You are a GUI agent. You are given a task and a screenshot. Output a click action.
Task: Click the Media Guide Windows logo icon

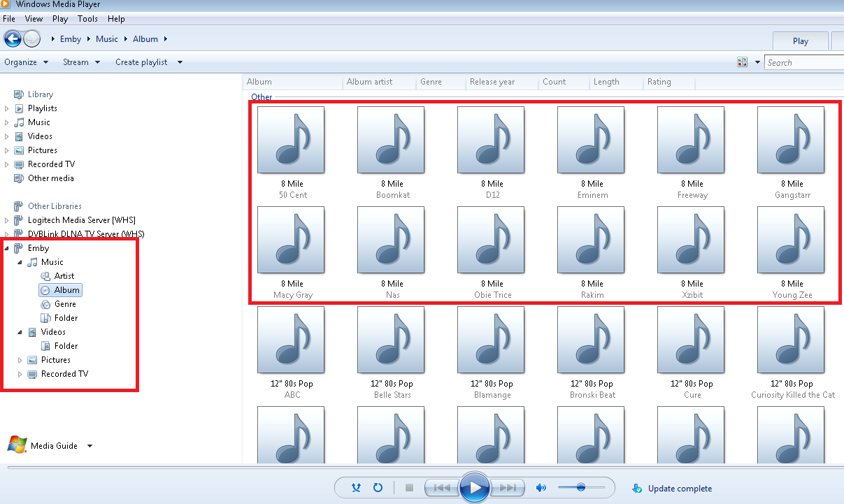coord(17,445)
